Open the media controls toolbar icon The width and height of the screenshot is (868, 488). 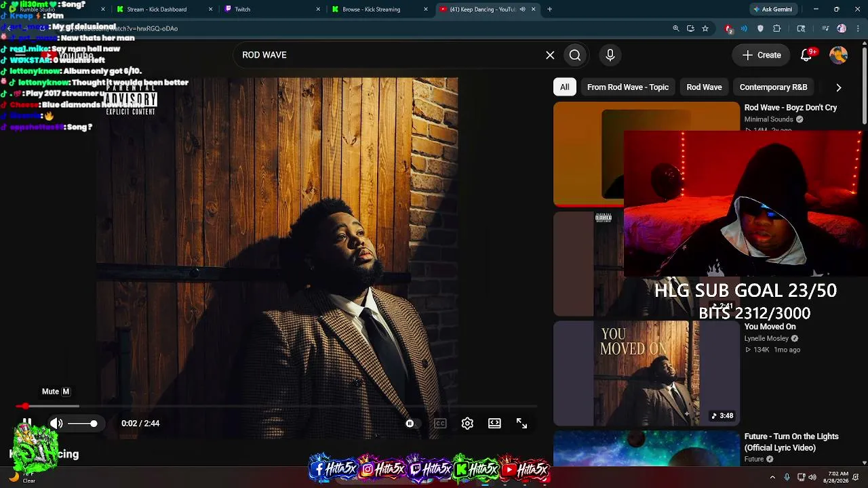point(825,28)
